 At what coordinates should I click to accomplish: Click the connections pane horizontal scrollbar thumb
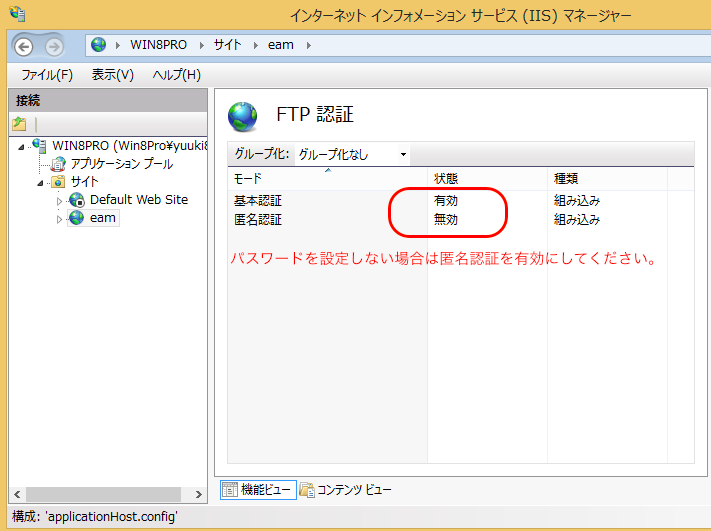(x=103, y=494)
